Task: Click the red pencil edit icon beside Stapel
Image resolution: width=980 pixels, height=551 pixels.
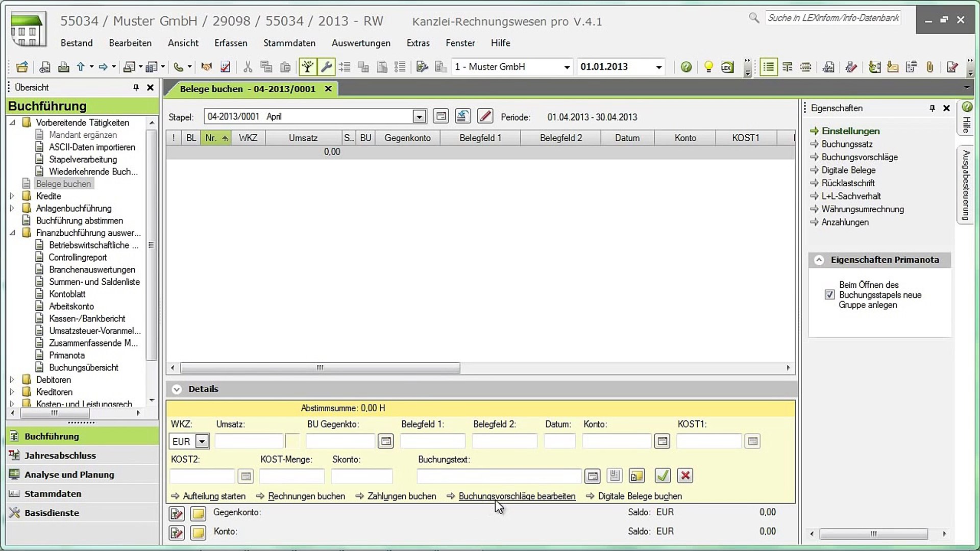Action: coord(485,116)
